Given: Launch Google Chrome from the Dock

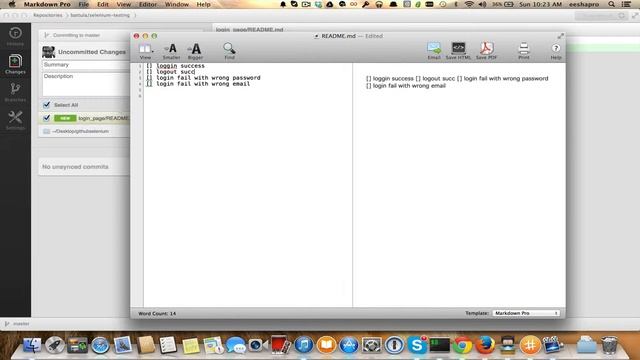Looking at the screenshot, I should point(462,345).
